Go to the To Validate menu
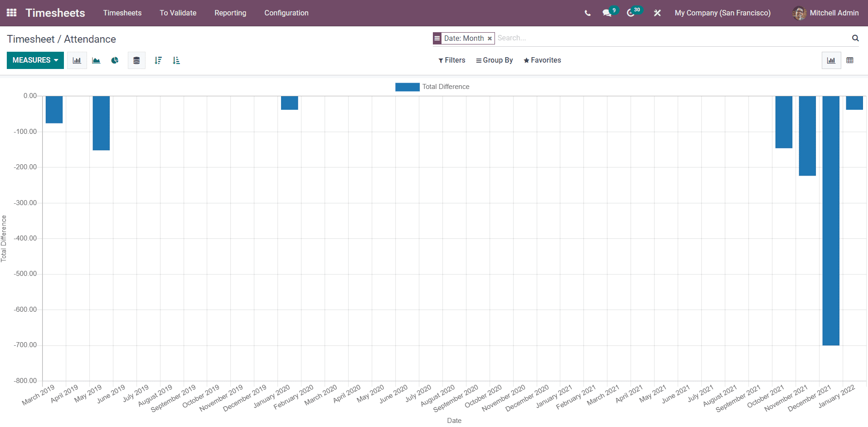 tap(178, 13)
